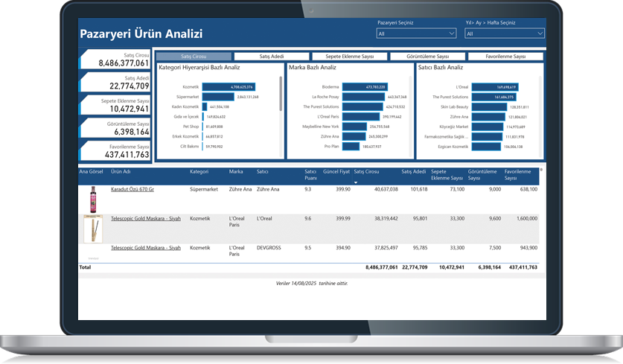Open the Pazaryeri Seçiniz dropdown
The width and height of the screenshot is (623, 364).
click(x=416, y=33)
